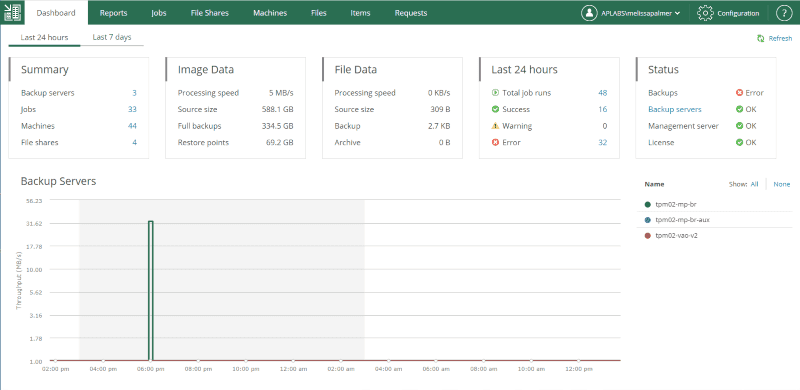Select the Last 24 hours view
The width and height of the screenshot is (800, 390).
44,37
